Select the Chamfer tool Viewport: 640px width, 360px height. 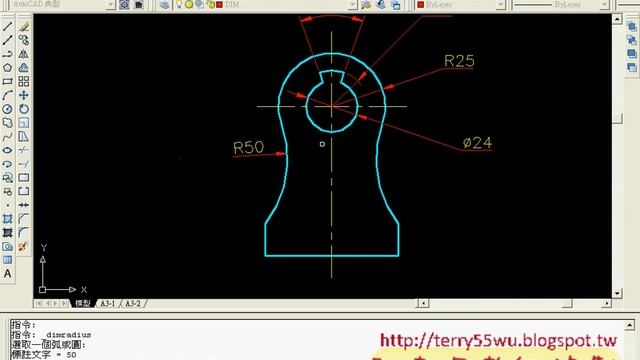[24, 219]
